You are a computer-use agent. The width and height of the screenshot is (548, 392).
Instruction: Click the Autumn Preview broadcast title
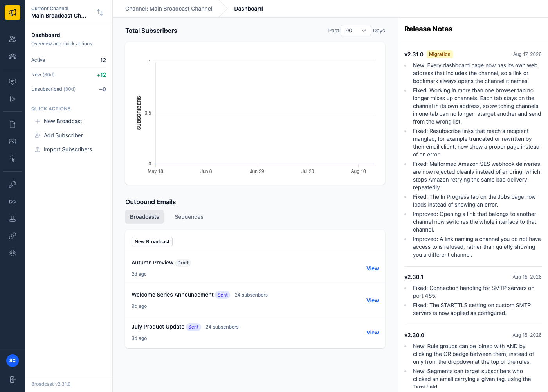coord(152,263)
